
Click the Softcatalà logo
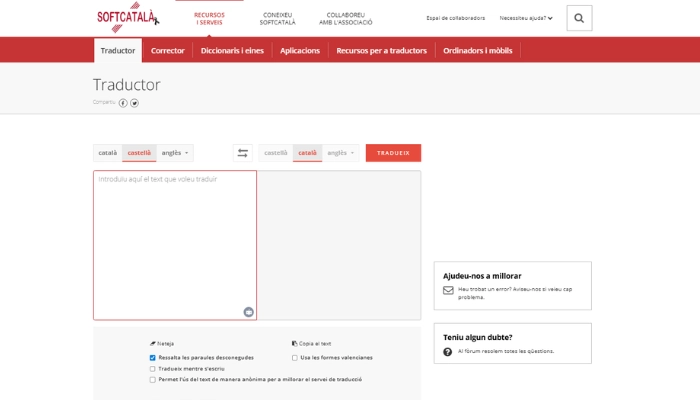point(128,18)
